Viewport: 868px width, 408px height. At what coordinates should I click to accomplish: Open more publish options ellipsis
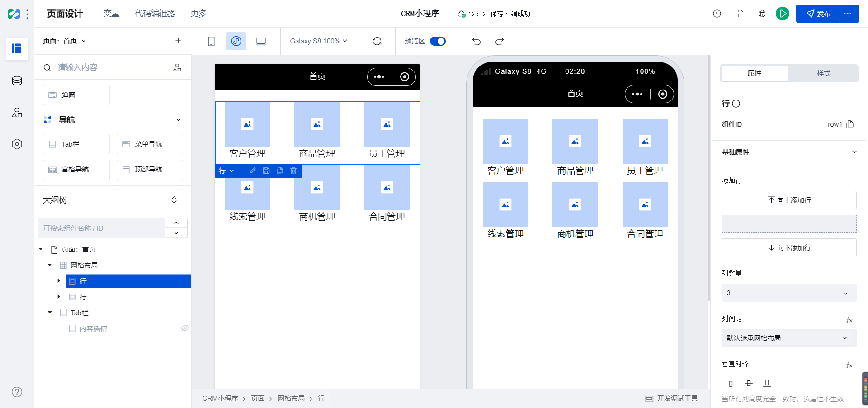[848, 14]
